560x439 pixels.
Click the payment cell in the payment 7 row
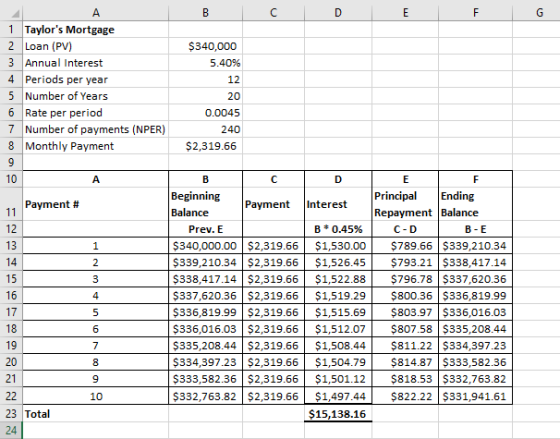tap(273, 346)
